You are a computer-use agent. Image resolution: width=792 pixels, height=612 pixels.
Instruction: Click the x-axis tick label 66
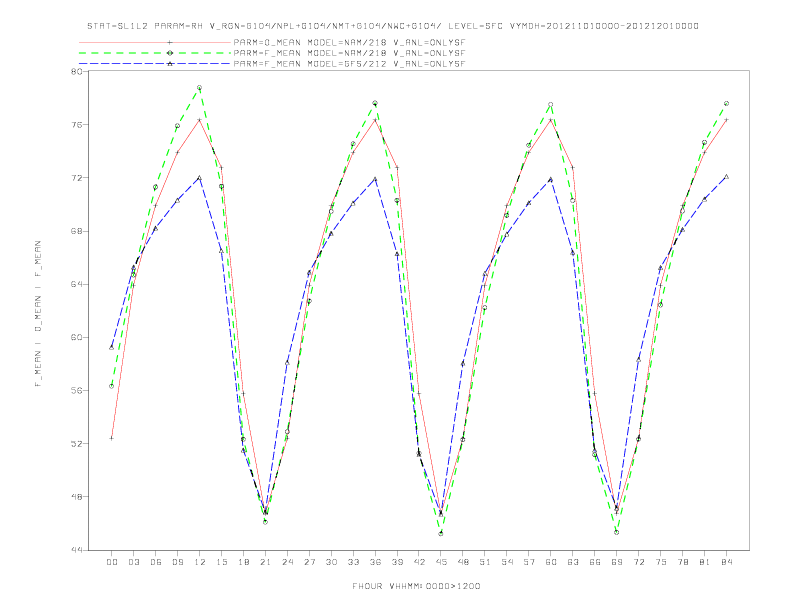(595, 562)
